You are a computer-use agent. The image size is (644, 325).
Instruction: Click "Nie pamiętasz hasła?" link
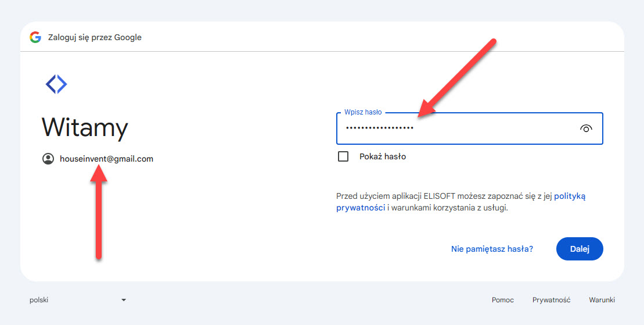click(492, 249)
